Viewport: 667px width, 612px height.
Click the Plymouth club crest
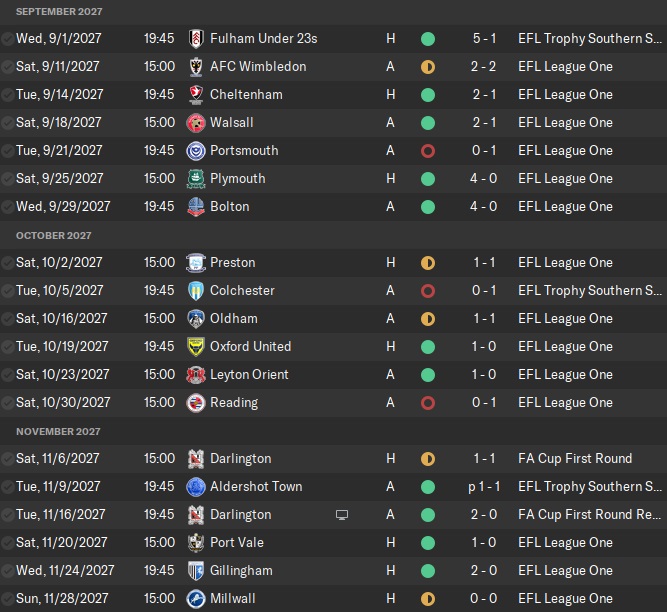tap(195, 179)
